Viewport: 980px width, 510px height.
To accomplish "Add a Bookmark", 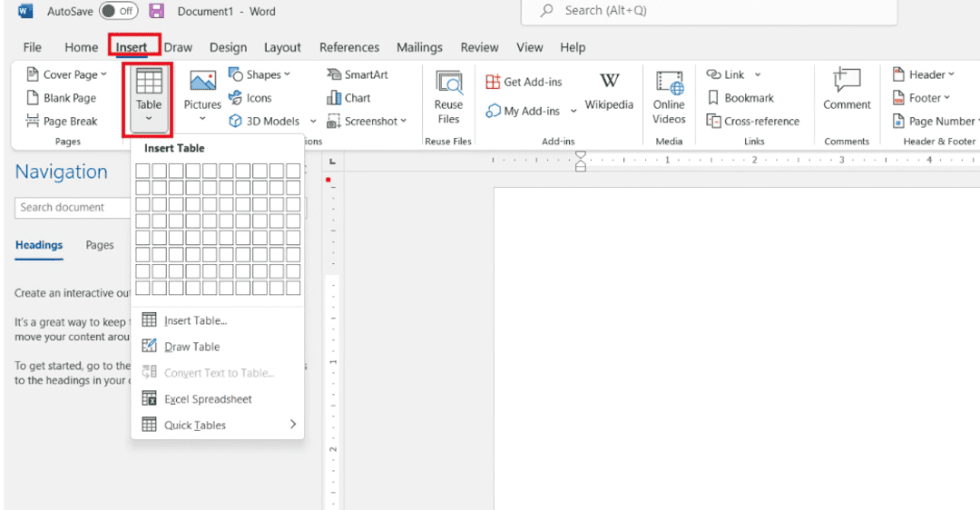I will [740, 98].
